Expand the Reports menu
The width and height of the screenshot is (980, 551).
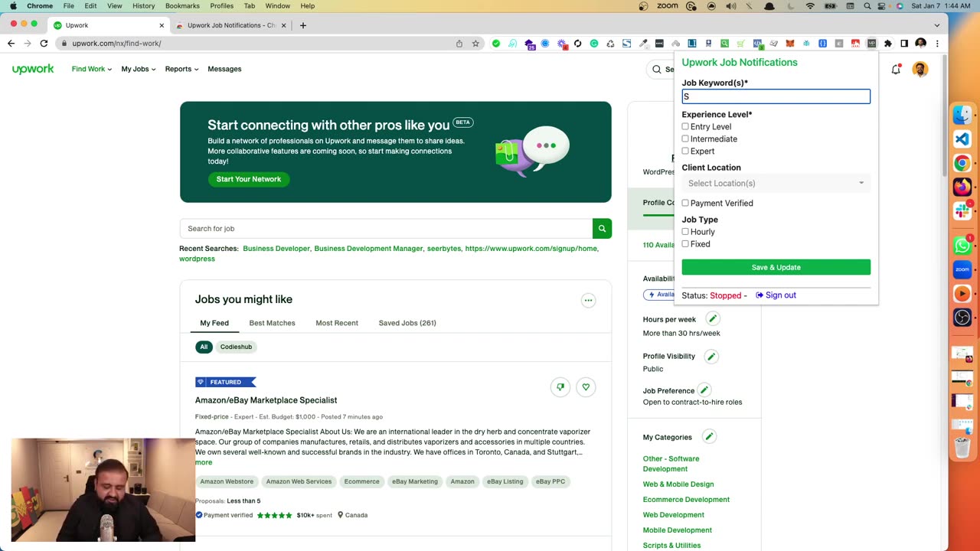tap(181, 69)
